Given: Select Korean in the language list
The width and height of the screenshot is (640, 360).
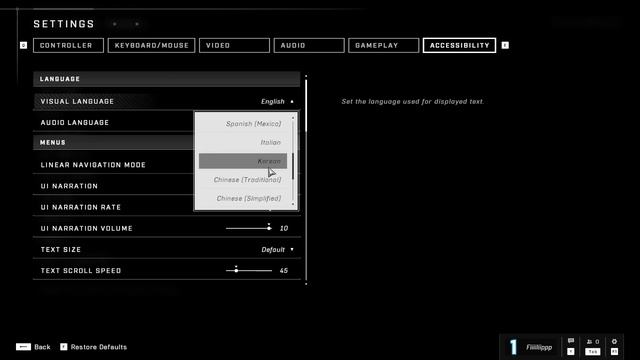Looking at the screenshot, I should [x=243, y=161].
